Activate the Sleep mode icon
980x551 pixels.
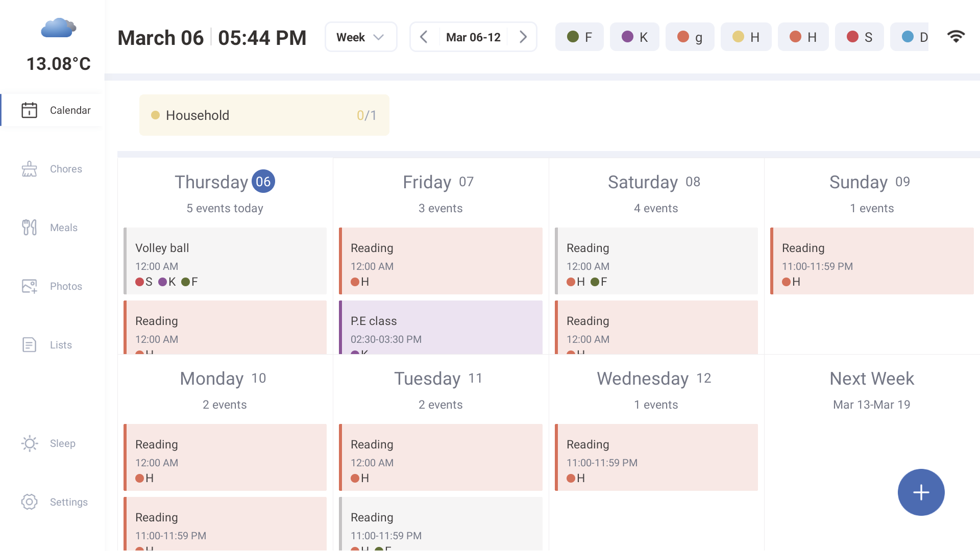pos(29,443)
